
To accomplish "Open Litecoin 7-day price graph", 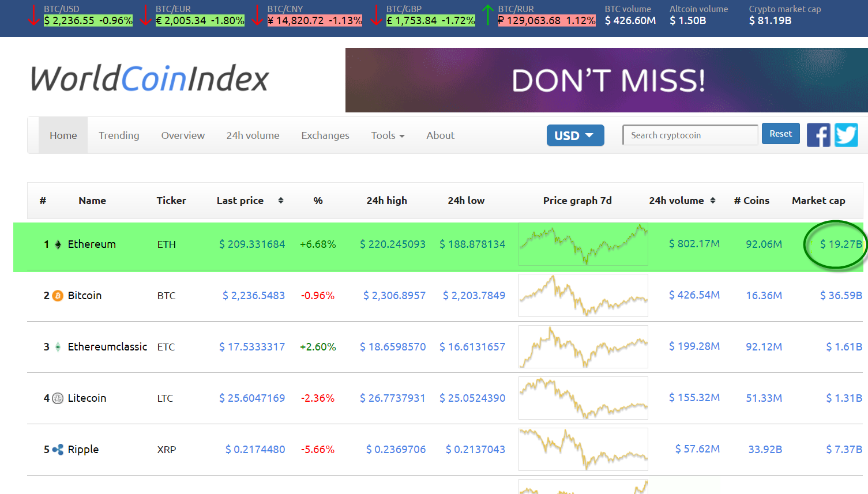I will point(583,398).
